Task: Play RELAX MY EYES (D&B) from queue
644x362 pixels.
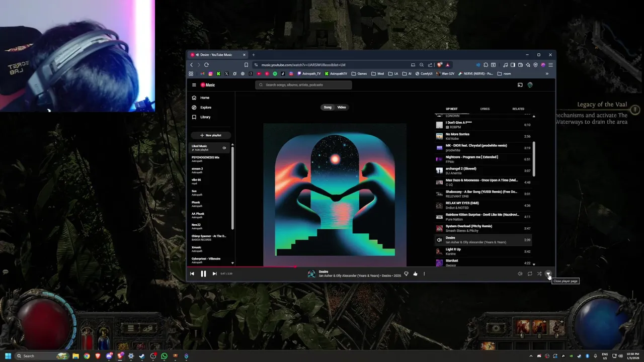Action: (484, 205)
